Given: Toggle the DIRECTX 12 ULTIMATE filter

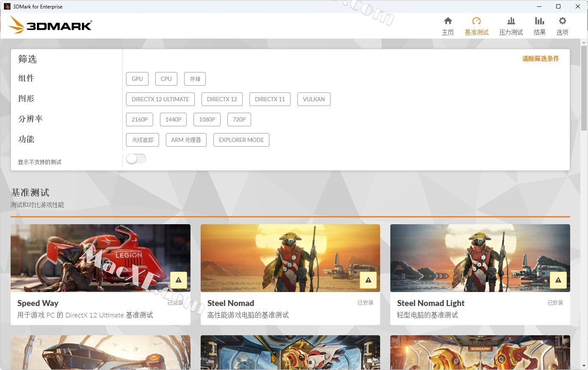Looking at the screenshot, I should pos(160,99).
